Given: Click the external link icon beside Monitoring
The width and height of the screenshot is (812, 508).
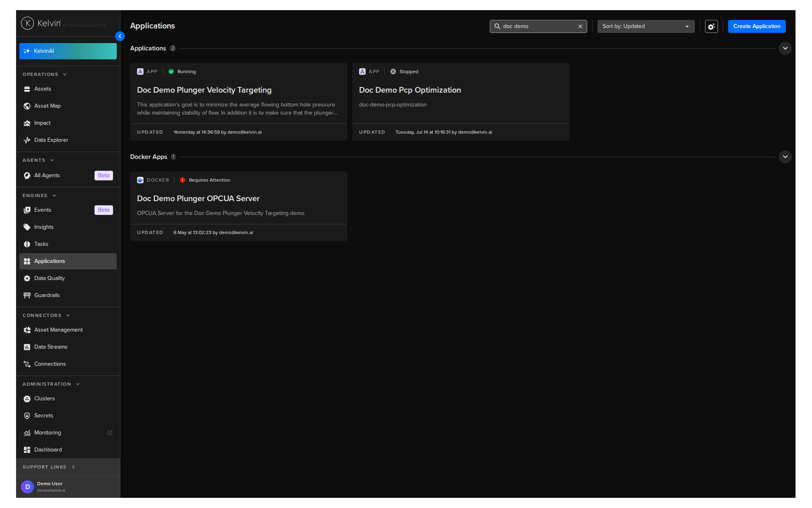Looking at the screenshot, I should pos(110,433).
